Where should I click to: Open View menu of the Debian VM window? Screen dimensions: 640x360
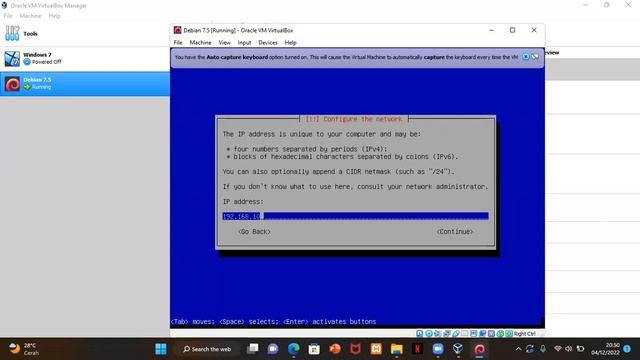pos(224,42)
